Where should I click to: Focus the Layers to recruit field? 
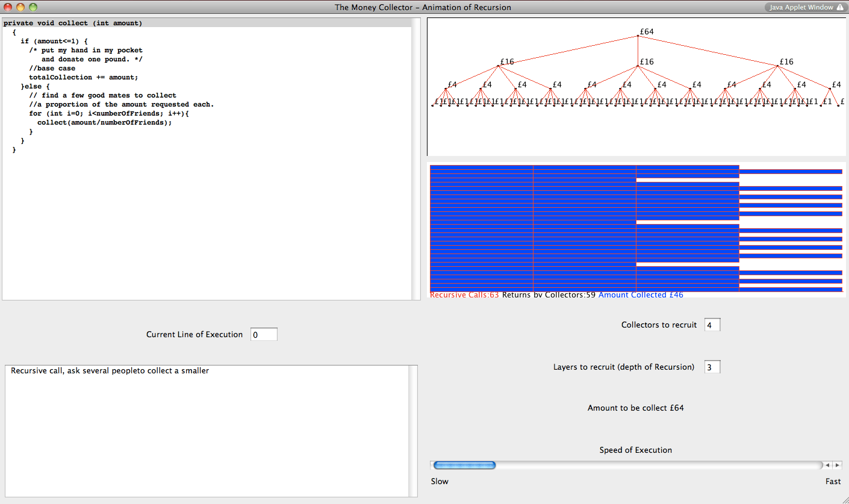712,367
